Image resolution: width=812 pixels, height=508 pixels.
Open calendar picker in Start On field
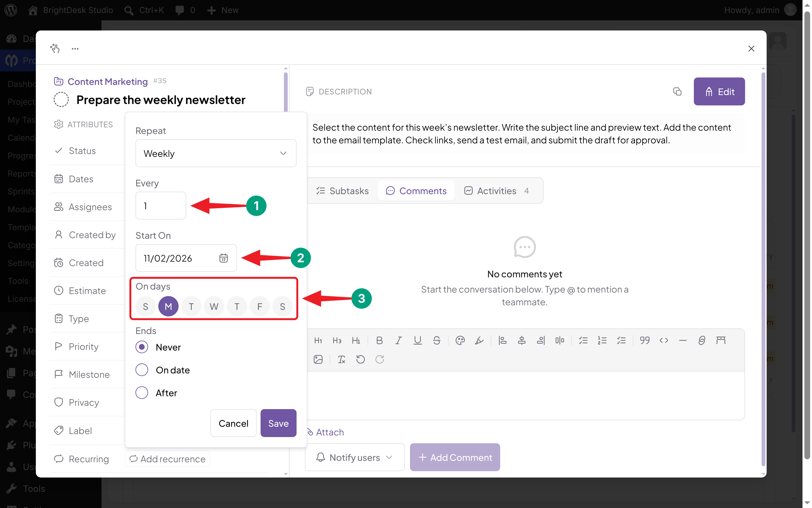click(x=223, y=258)
